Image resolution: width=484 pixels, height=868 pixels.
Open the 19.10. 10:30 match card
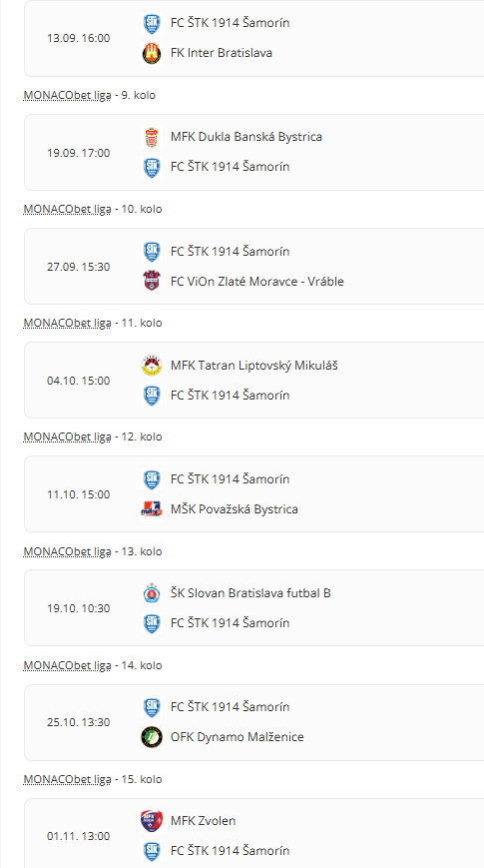click(254, 608)
